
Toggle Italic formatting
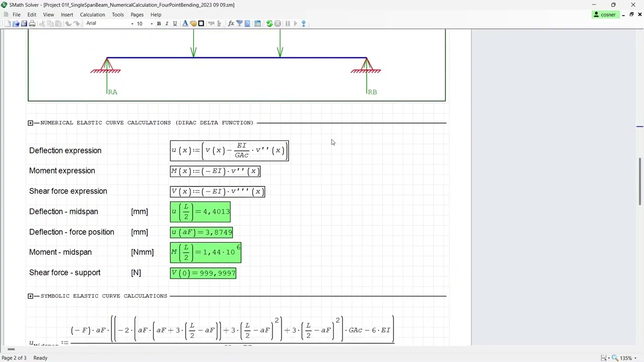(167, 24)
